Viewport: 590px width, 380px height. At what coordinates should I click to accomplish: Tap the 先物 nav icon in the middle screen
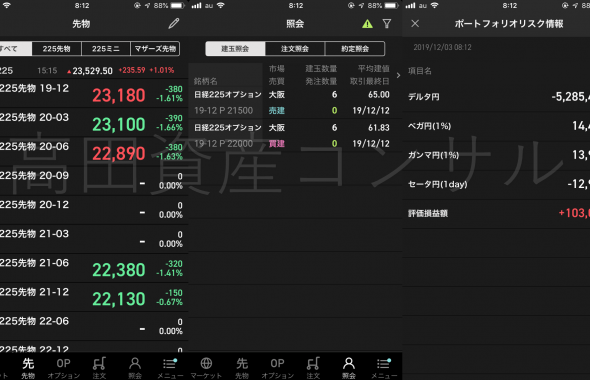point(242,368)
